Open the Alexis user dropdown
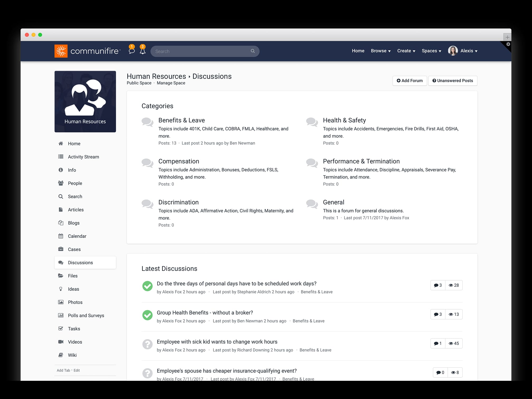The image size is (532, 399). pyautogui.click(x=469, y=51)
